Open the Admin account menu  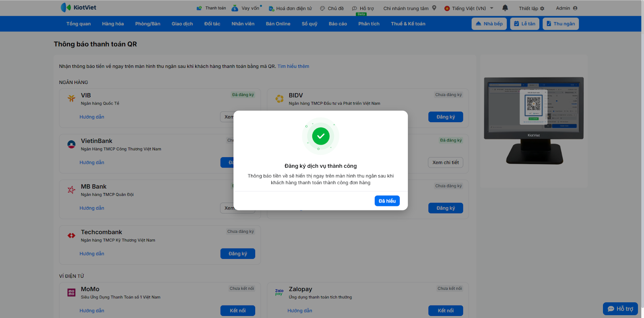pos(566,8)
